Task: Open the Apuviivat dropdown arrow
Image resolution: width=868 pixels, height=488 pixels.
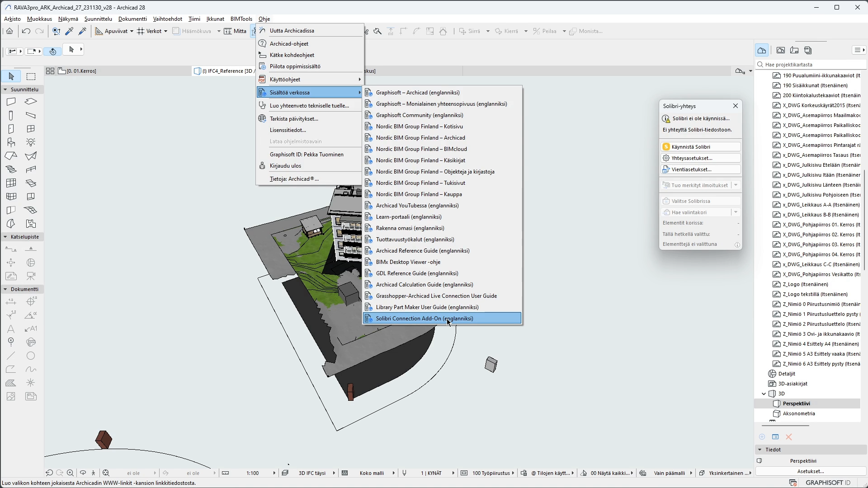Action: tap(132, 31)
